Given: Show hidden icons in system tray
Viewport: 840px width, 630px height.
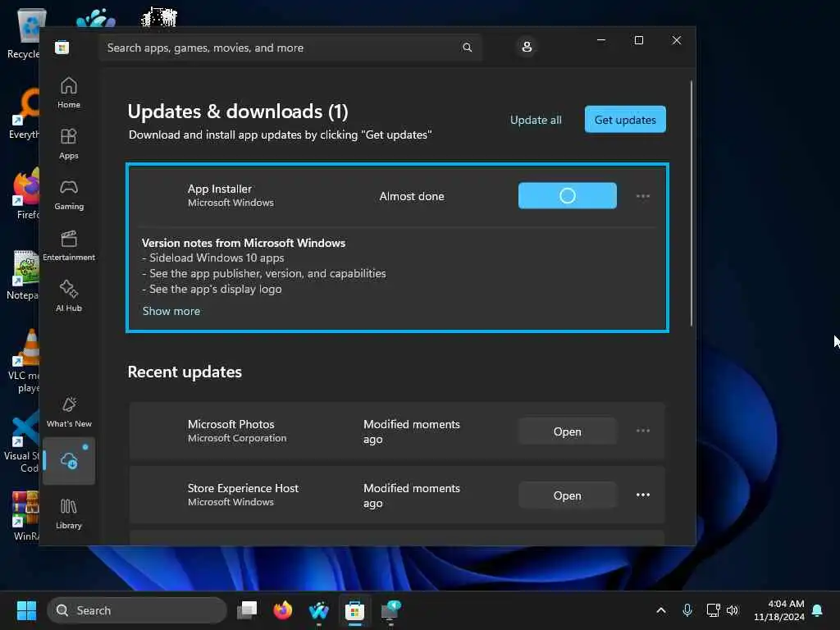Looking at the screenshot, I should tap(661, 610).
